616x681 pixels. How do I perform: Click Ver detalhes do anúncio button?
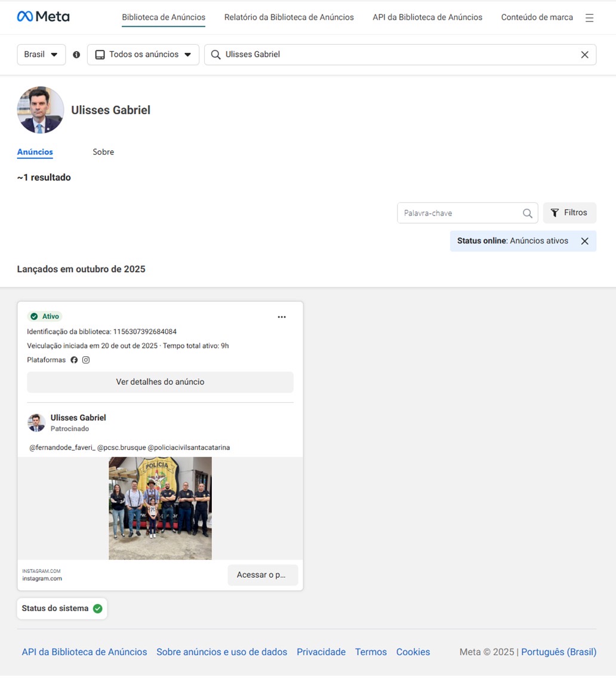[161, 382]
